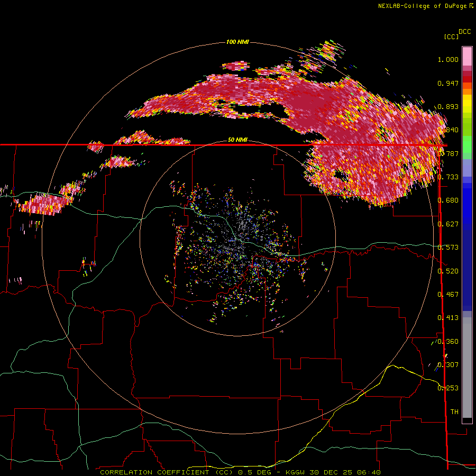The width and height of the screenshot is (476, 476).
Task: Click the 1.000 legend value
Action: (448, 59)
